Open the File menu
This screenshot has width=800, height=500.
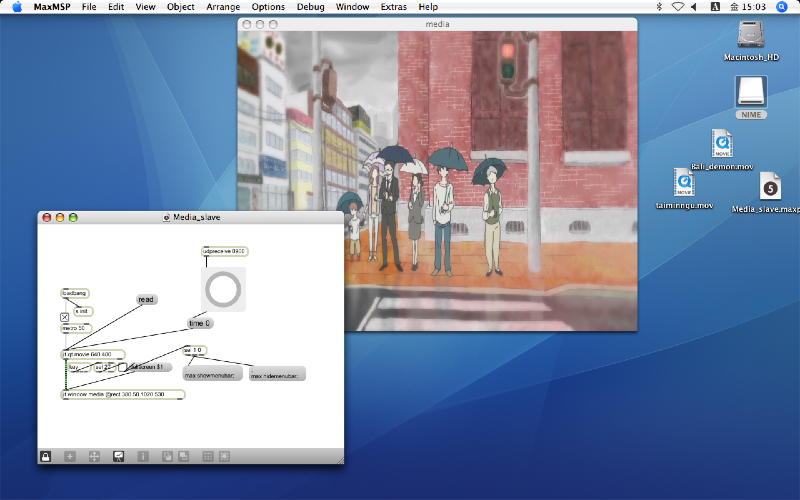click(x=89, y=7)
